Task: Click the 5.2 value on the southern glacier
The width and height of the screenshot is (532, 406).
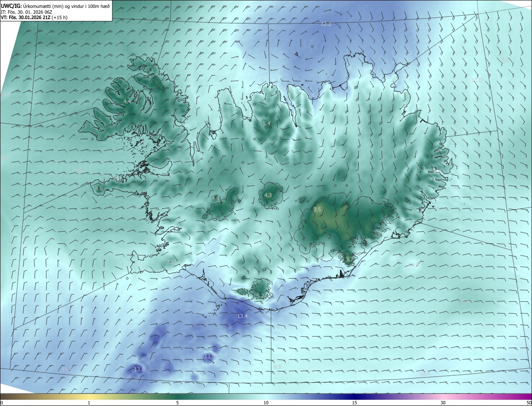Action: point(260,296)
